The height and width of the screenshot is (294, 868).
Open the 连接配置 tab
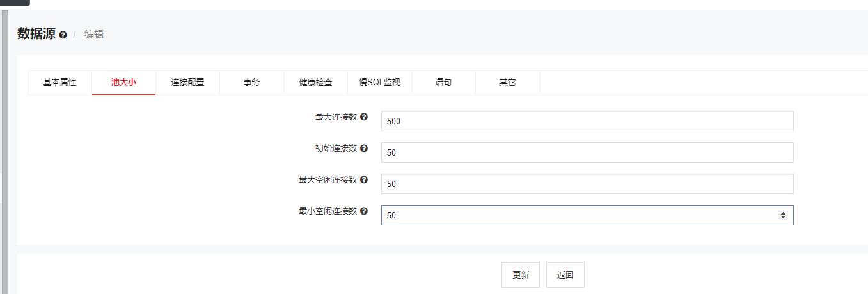[x=187, y=83]
